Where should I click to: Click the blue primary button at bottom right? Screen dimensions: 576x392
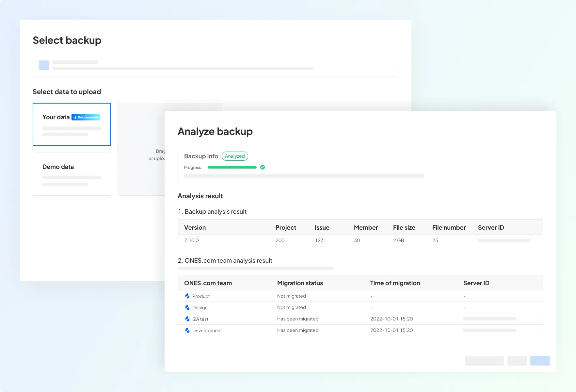[x=540, y=361]
